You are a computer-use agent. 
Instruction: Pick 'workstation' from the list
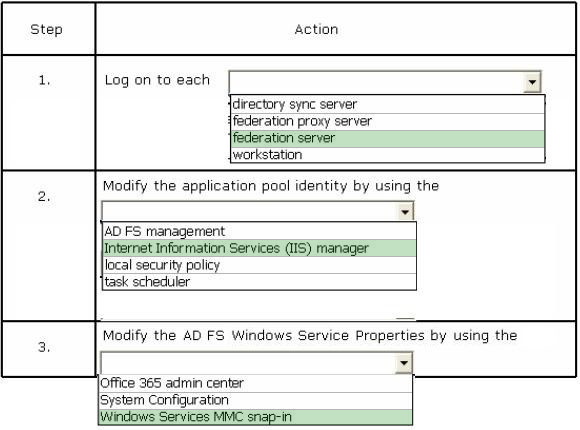tap(388, 155)
